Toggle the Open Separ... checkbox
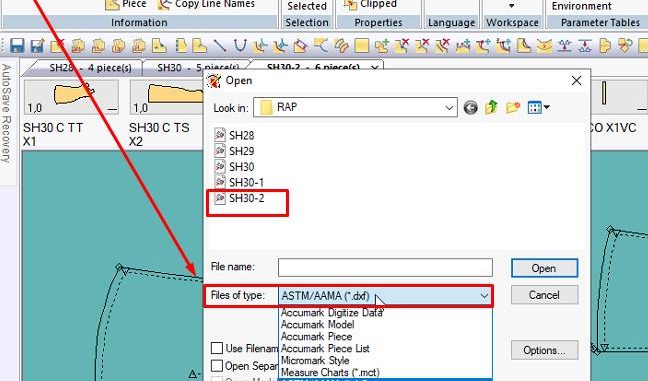This screenshot has width=648, height=381. coord(217,366)
